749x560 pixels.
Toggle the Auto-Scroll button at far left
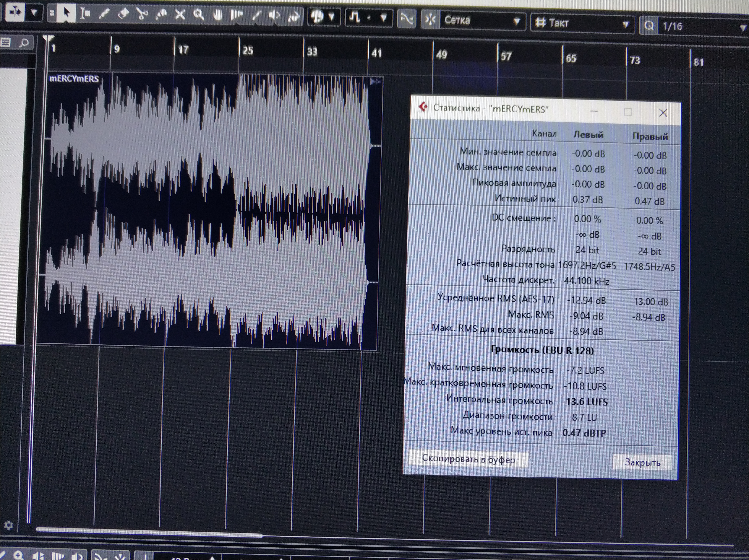(14, 12)
